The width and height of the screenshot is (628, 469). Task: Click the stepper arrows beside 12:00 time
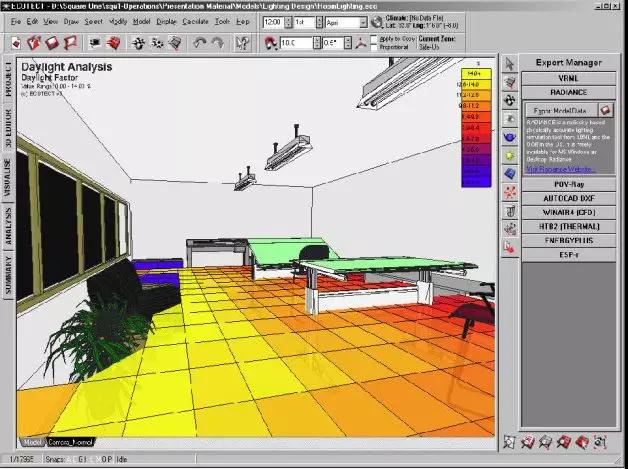[x=288, y=22]
